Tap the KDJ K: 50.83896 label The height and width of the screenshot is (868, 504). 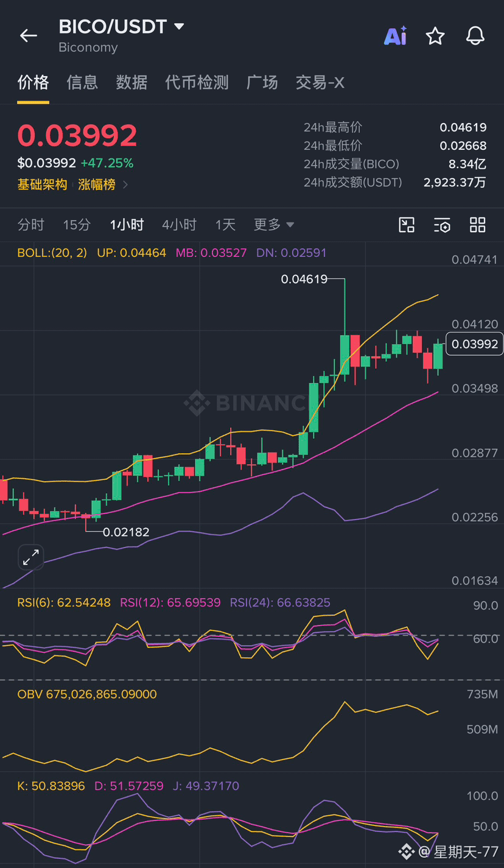(51, 786)
